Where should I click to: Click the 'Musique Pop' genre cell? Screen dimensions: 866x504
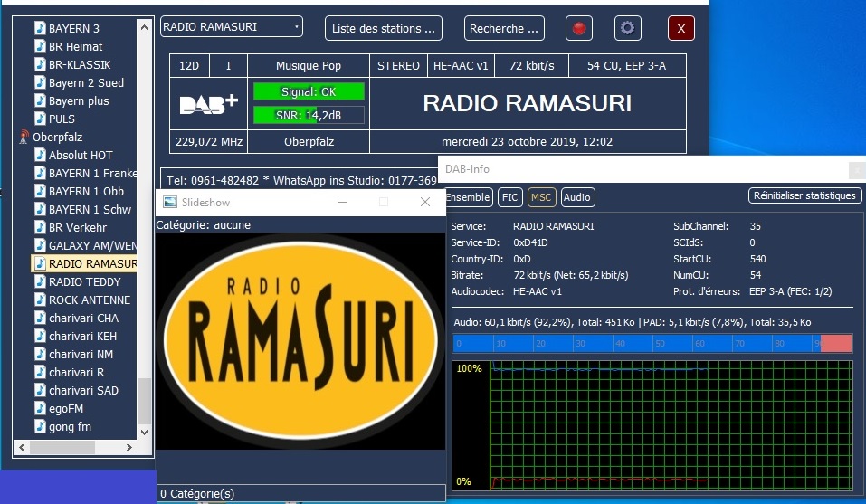click(309, 66)
